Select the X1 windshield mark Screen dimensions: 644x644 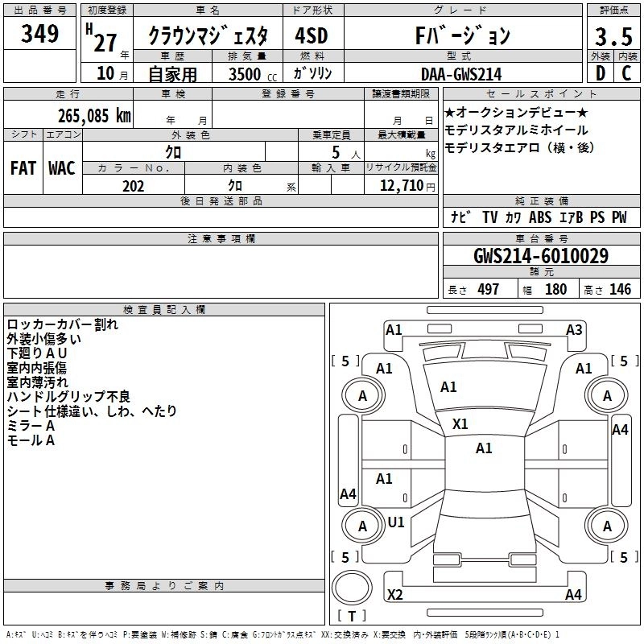[x=460, y=424]
